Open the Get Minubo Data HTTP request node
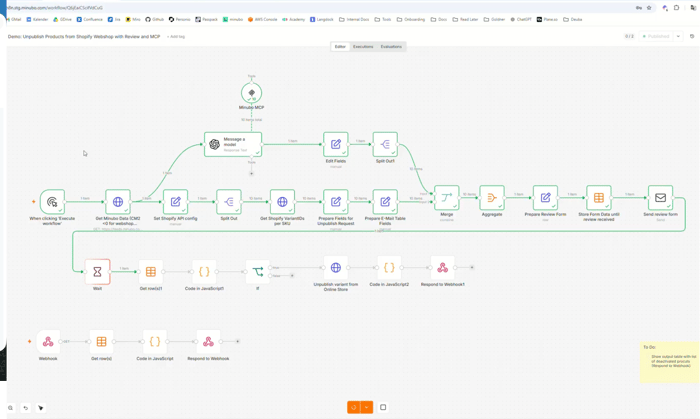Viewport: 700px width, 419px height. tap(118, 202)
